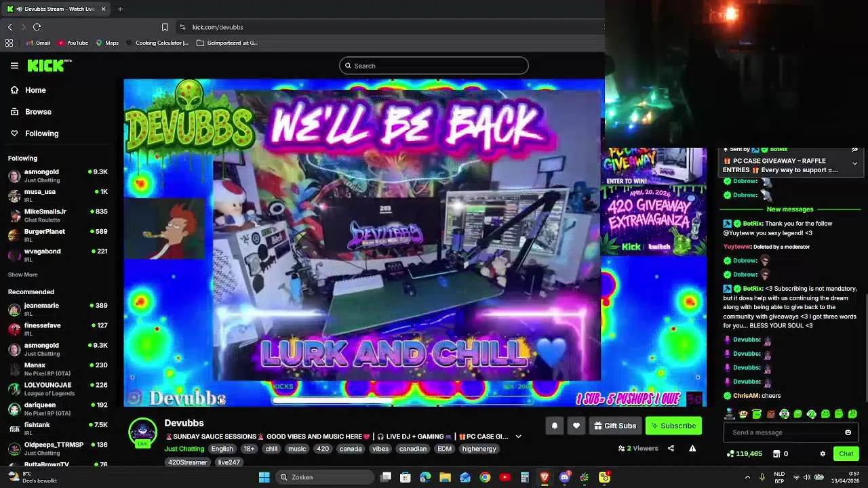The width and height of the screenshot is (868, 488).
Task: Open a new browser tab
Action: 120,9
